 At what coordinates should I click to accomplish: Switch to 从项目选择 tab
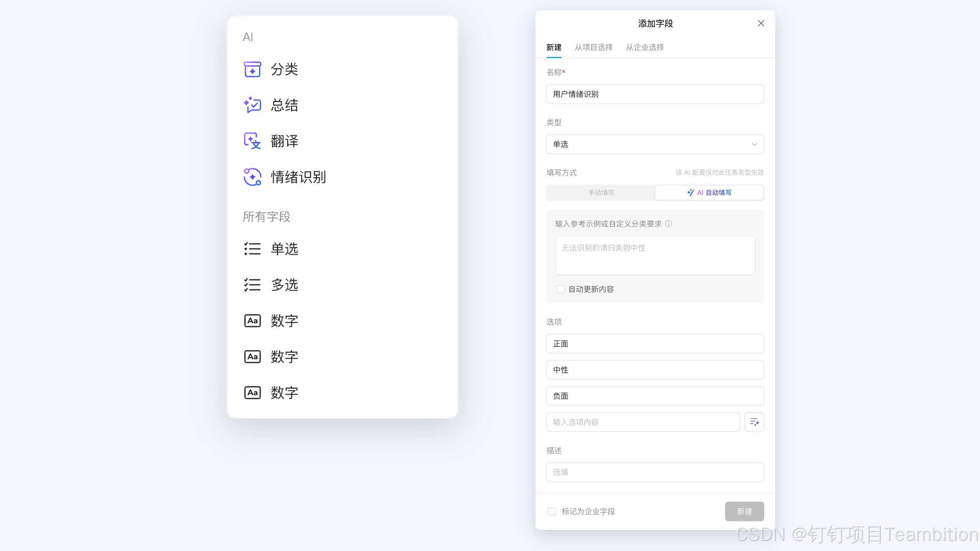593,47
